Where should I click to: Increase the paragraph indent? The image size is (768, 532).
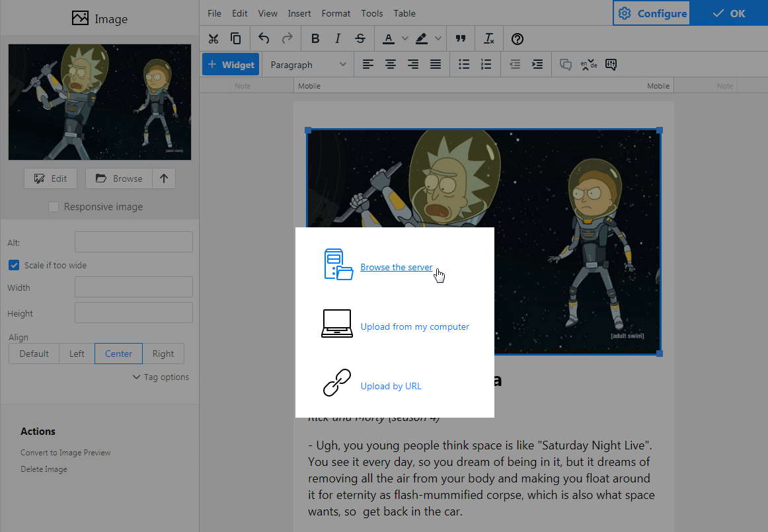point(537,64)
